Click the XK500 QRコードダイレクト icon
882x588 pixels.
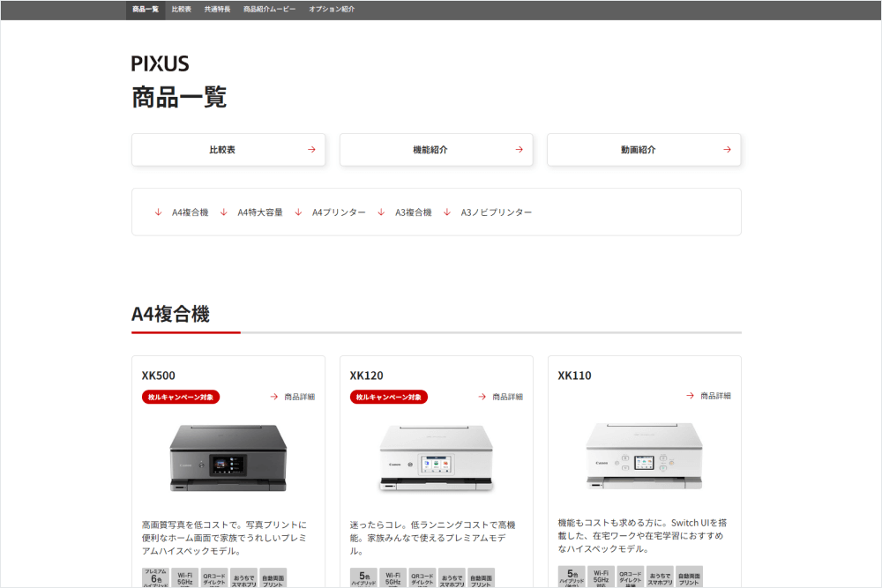coord(214,578)
